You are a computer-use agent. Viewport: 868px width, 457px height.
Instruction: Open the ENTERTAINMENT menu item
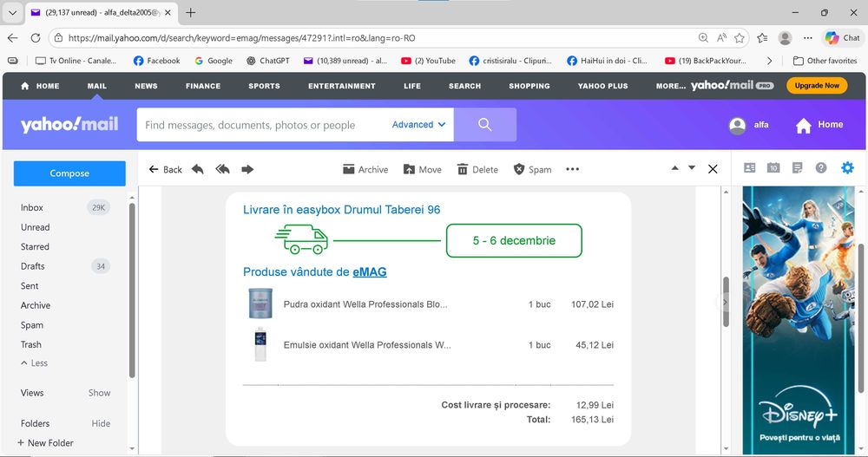341,86
